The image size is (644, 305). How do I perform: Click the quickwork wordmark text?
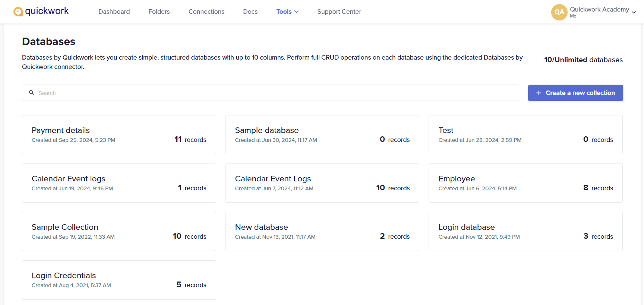point(47,11)
